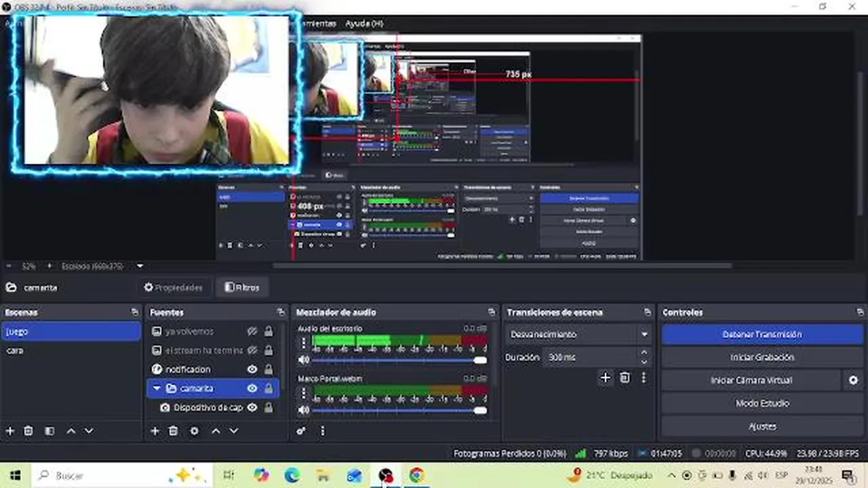Image resolution: width=868 pixels, height=488 pixels.
Task: Mute Audio del escritorio speaker
Action: (304, 360)
